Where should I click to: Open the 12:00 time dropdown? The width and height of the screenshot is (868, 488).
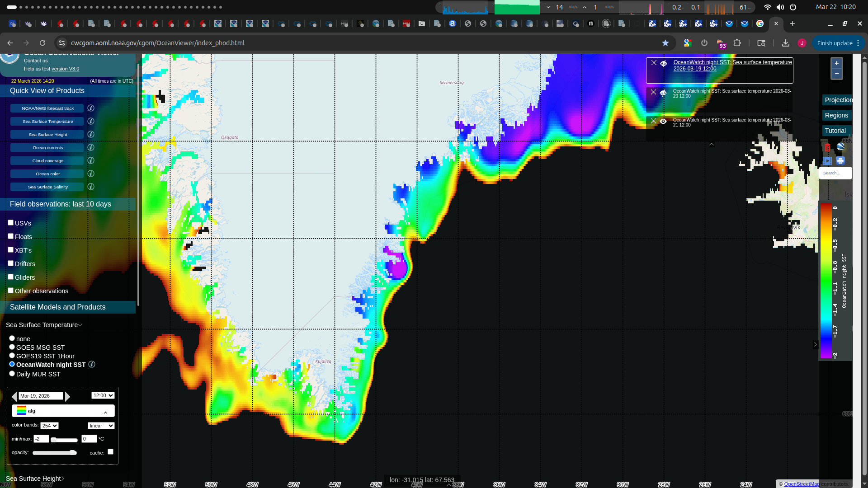(x=103, y=395)
